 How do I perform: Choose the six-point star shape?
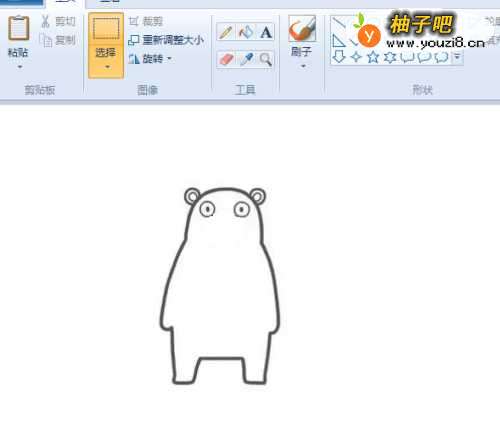pos(390,57)
